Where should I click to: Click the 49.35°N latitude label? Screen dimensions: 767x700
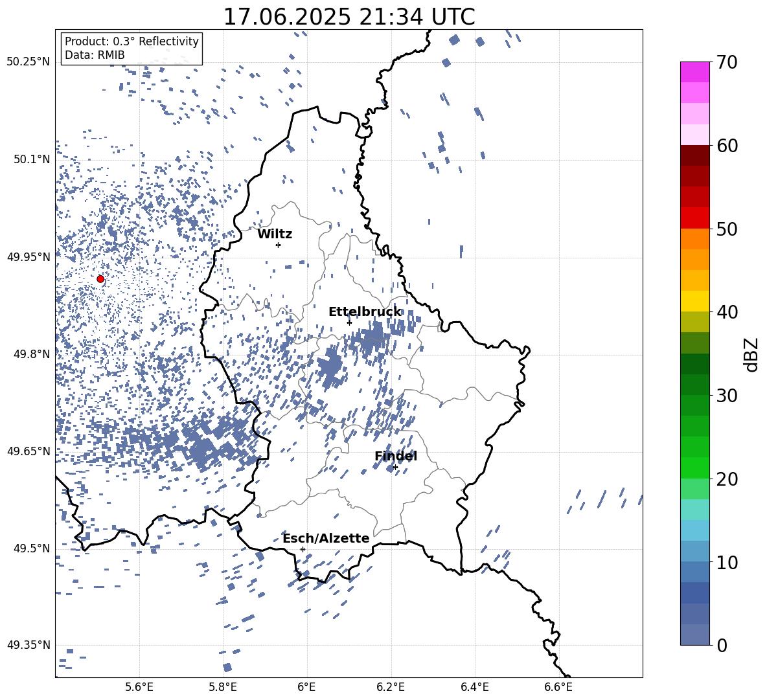(29, 645)
